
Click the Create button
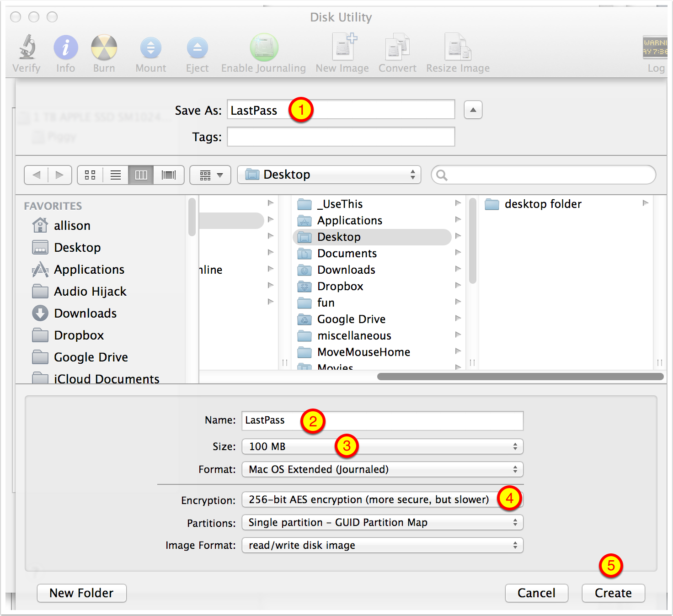click(613, 593)
